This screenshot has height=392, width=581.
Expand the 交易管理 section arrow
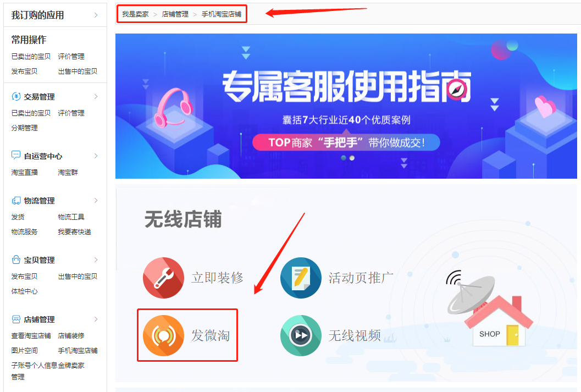click(x=96, y=96)
